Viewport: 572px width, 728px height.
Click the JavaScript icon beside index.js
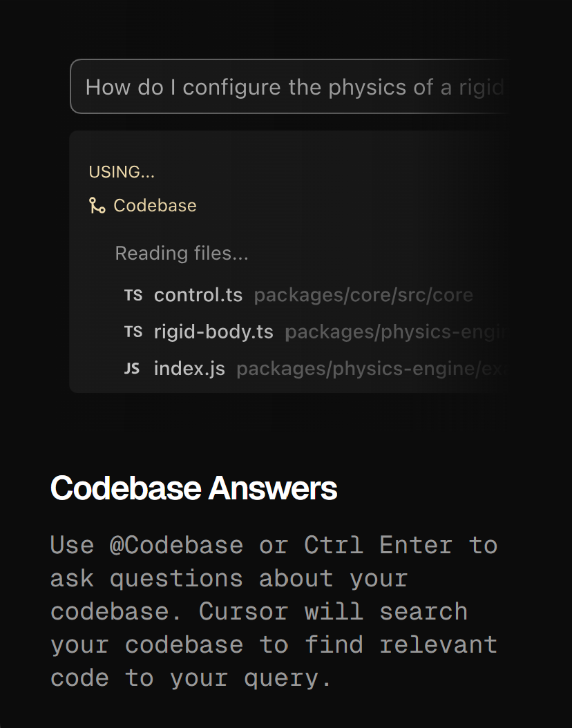tap(132, 368)
